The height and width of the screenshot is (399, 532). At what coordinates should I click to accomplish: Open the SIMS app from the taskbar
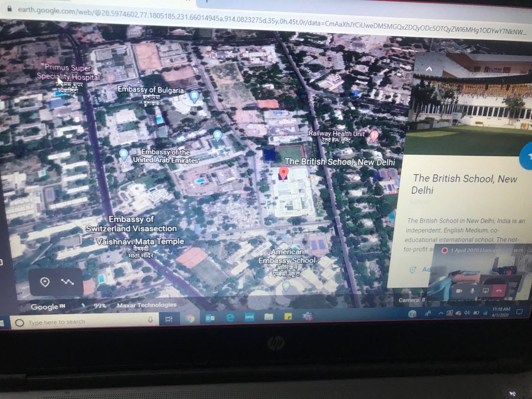click(x=249, y=317)
